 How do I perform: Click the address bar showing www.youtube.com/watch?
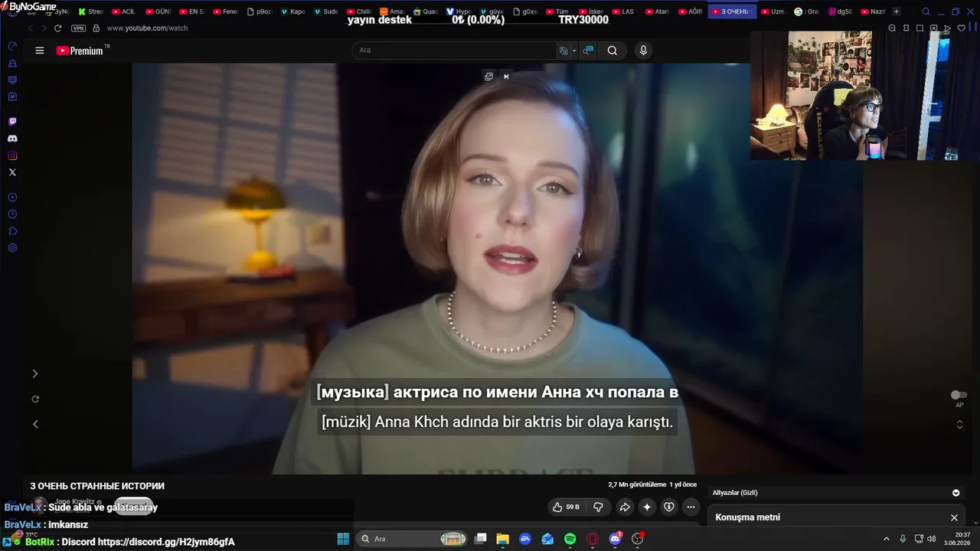point(147,28)
